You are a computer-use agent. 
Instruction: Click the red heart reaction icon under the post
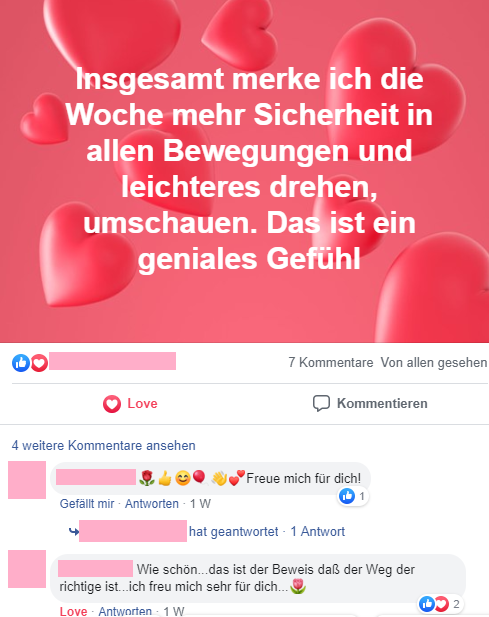tap(39, 362)
